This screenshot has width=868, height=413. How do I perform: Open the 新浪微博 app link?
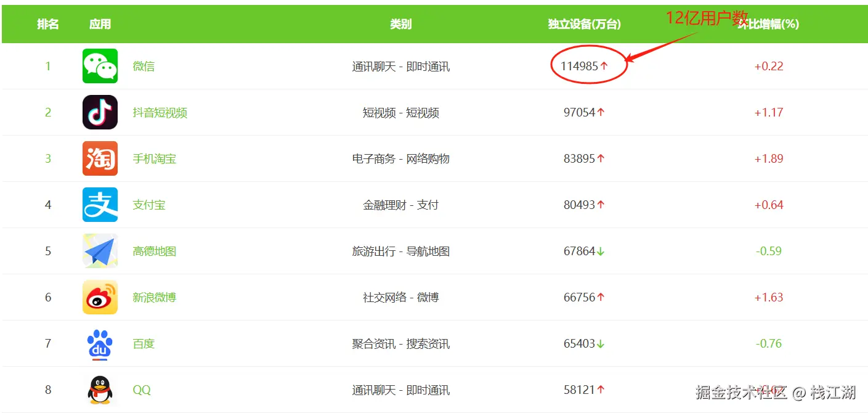155,298
